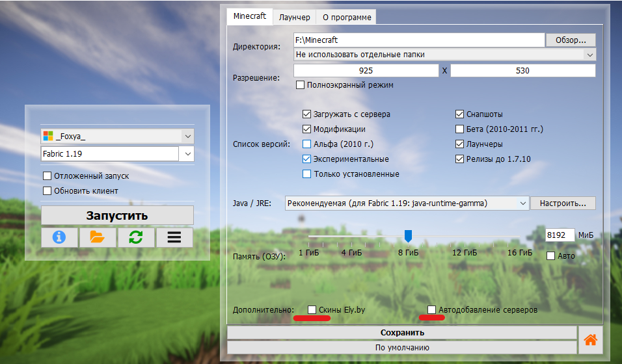Open the game folder icon button
Screen dimensions: 622x364
click(98, 237)
